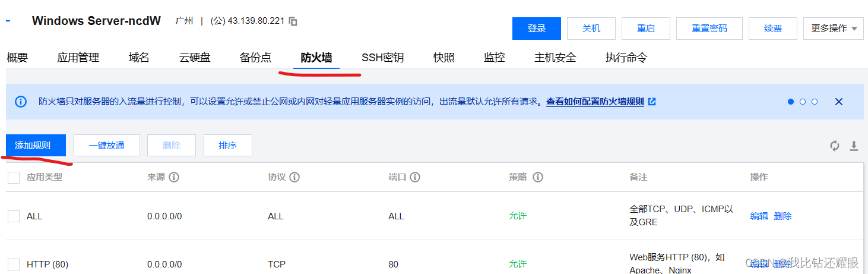Click 允许 policy in the ALL row
868x274 pixels.
[x=518, y=216]
